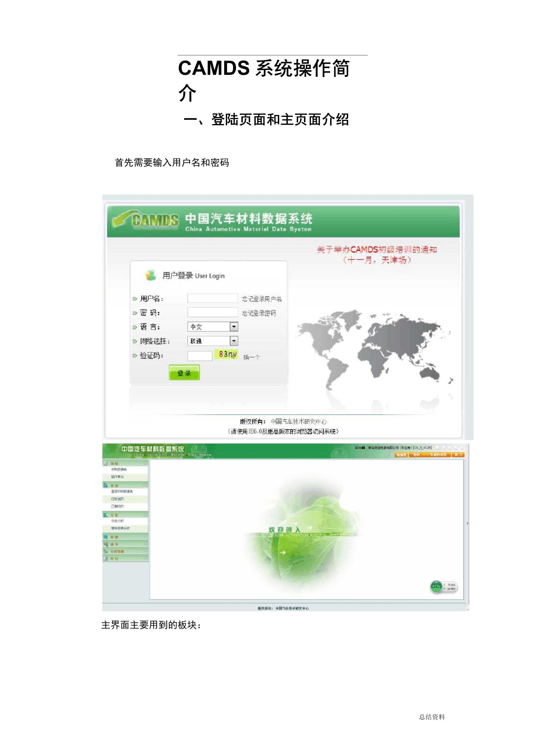
Task: Open 查找材料数据表 in sidebar
Action: 122,491
